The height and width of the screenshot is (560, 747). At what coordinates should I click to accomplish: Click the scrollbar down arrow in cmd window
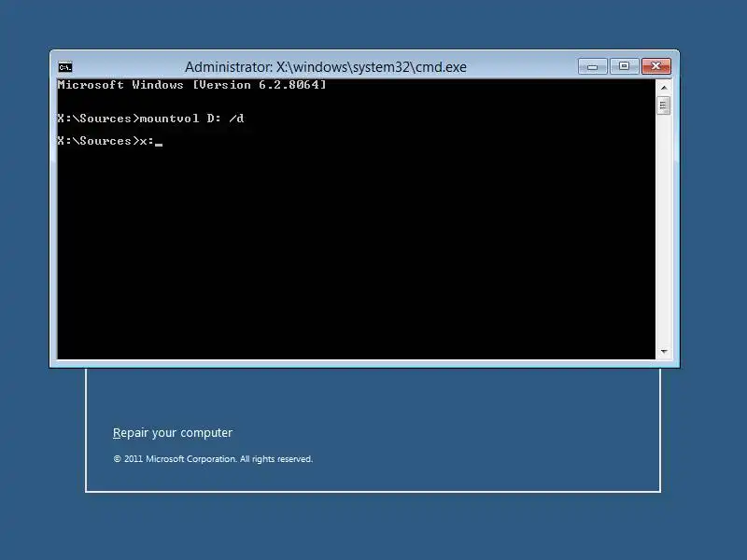664,352
